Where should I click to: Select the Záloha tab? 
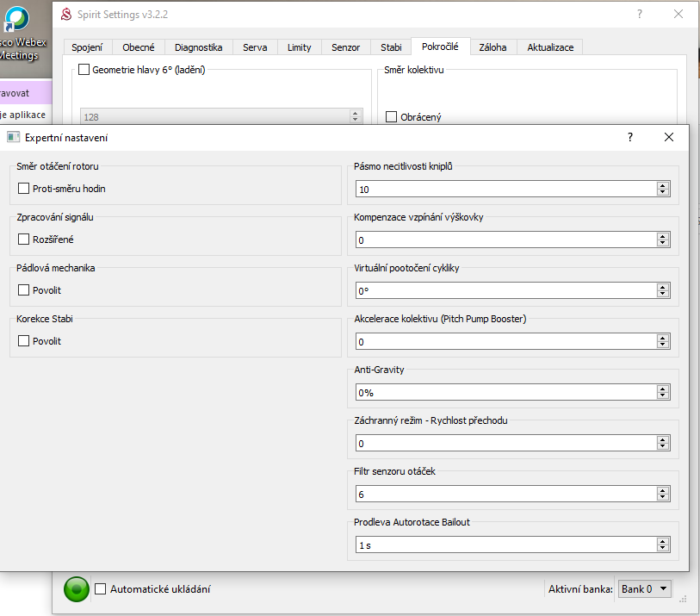tap(492, 47)
